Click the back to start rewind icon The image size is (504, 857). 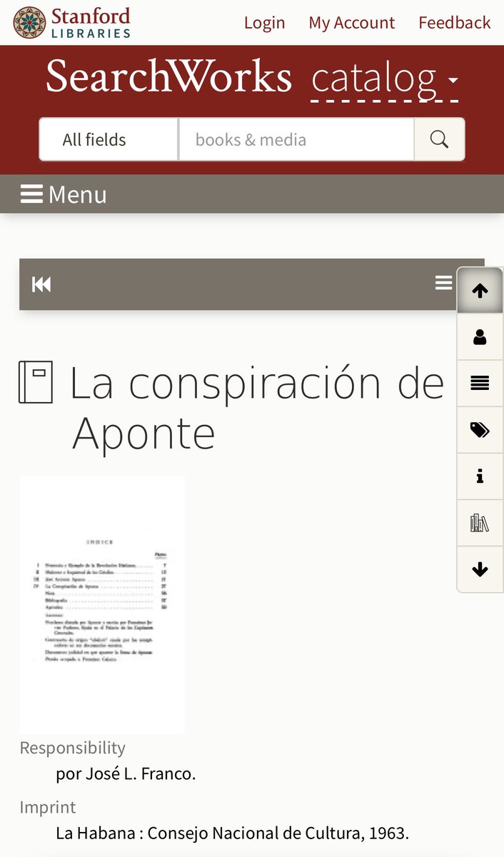pos(41,284)
